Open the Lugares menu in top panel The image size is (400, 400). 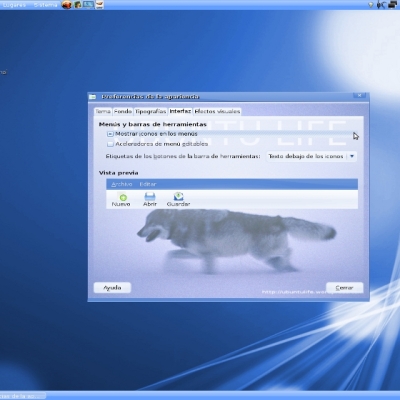coord(14,5)
